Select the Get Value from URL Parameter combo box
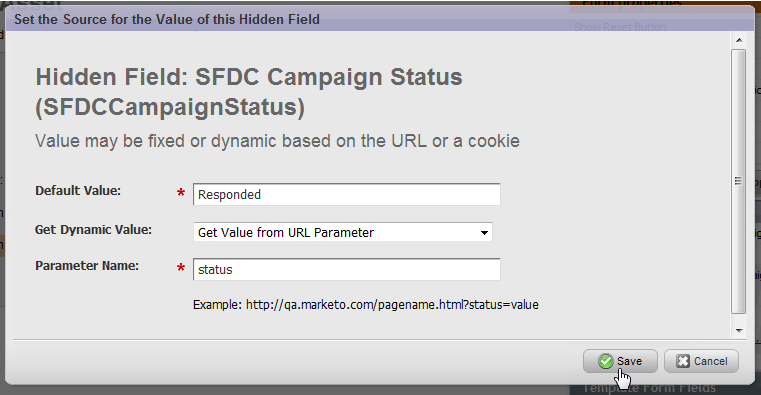The image size is (761, 395). click(x=343, y=232)
